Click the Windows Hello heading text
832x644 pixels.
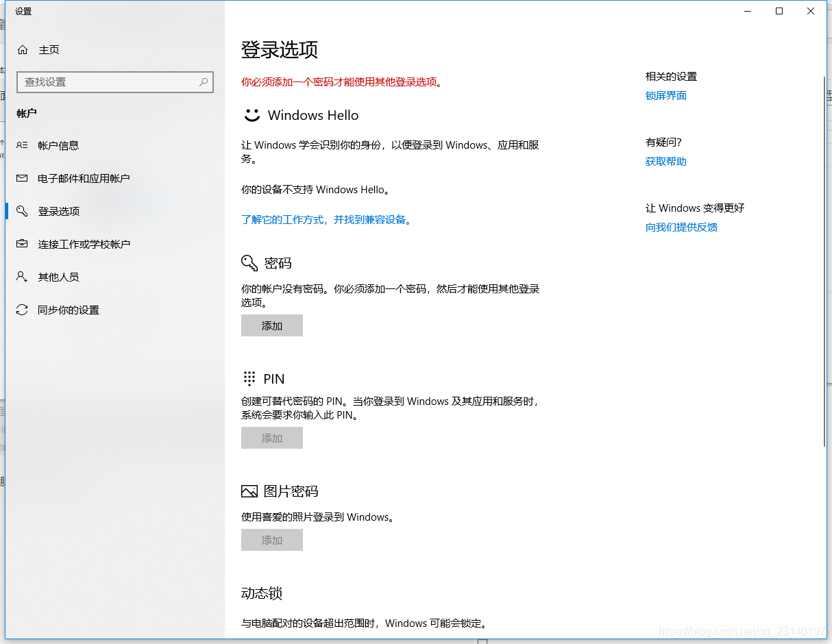[x=313, y=115]
